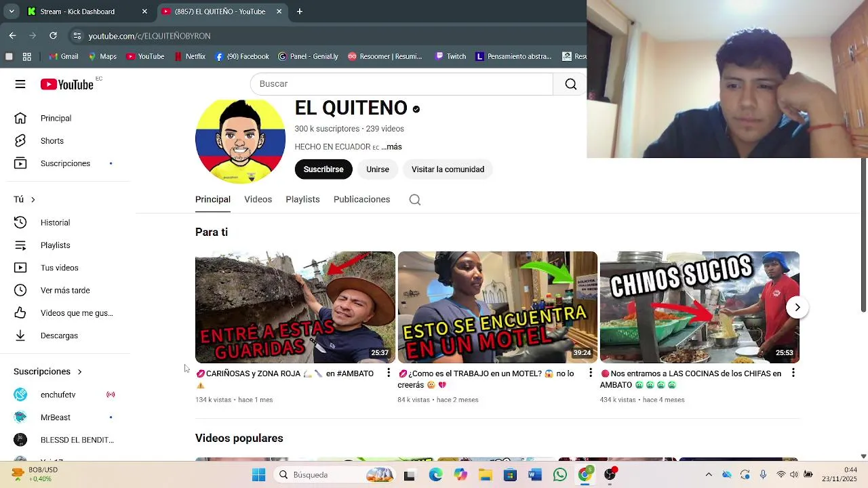868x488 pixels.
Task: Open the apps grid bookmark icon
Action: (x=27, y=56)
